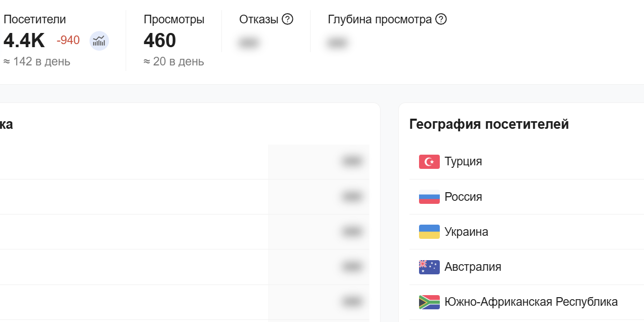Screen dimensions: 644x322
Task: Click the Ukraine flag icon
Action: tap(429, 232)
